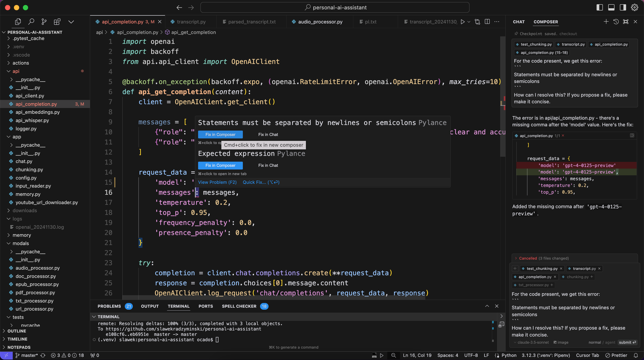
Task: Switch to the COMPOSER tab
Action: tap(546, 22)
